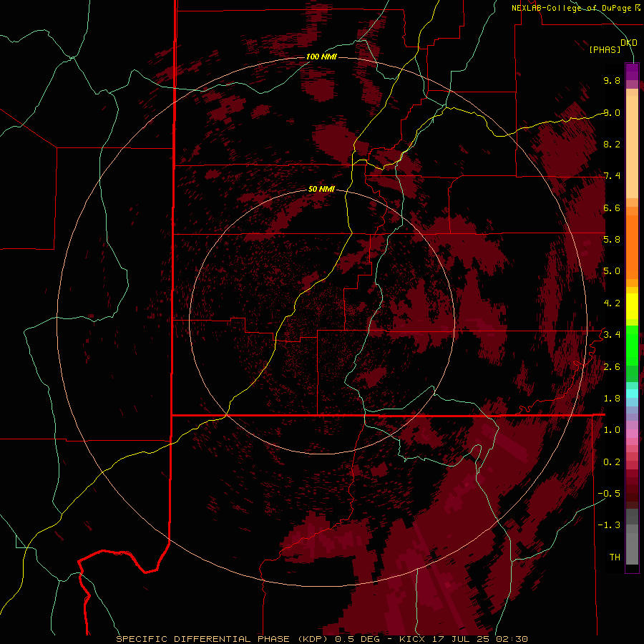Click the 4.2 color scale value
The image size is (644, 644).
612,303
